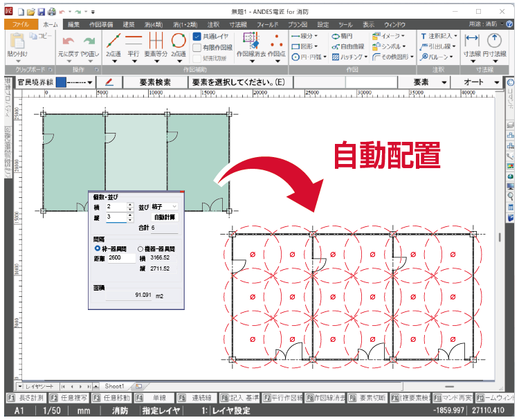Click the 1/50 scale in status bar
This screenshot has width=519, height=420.
[52, 411]
